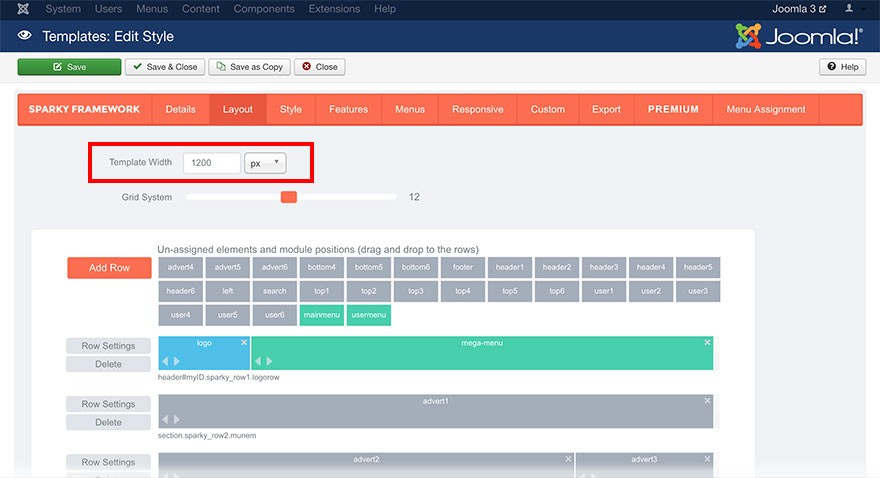Click the eye icon beside Templates title
Screen dimensions: 880x478
pyautogui.click(x=24, y=35)
